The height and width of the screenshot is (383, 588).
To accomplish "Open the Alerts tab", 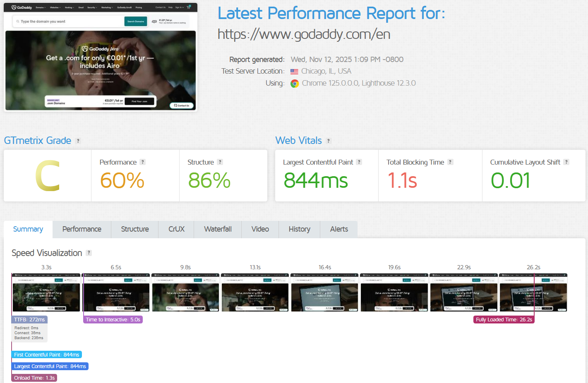I will click(339, 229).
